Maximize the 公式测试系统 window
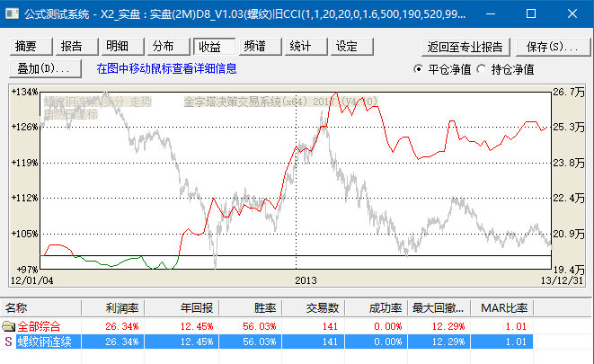 pyautogui.click(x=531, y=14)
